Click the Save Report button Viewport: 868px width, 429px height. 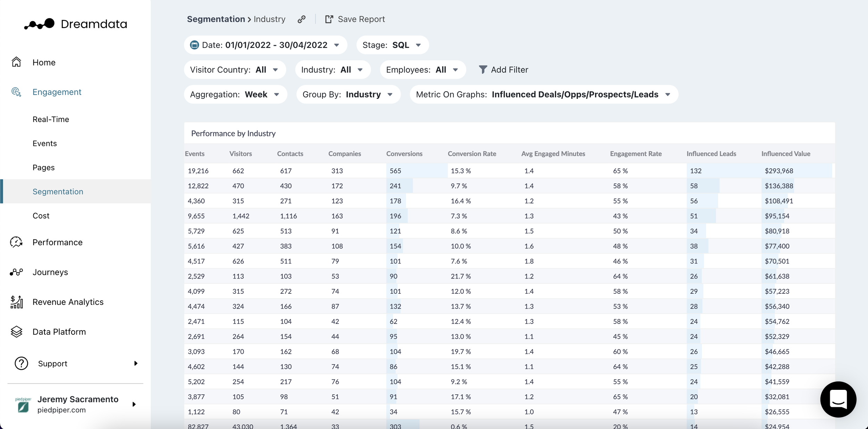(355, 19)
